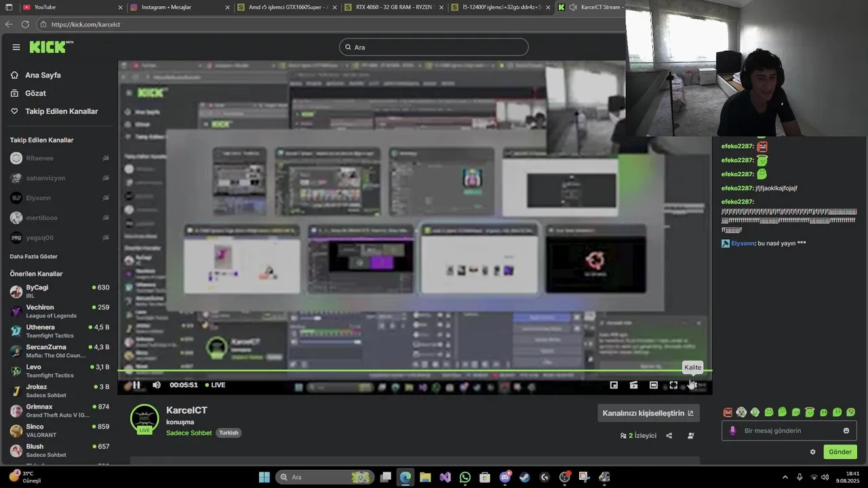The width and height of the screenshot is (868, 488).
Task: Click the Turkish language tag
Action: 229,432
